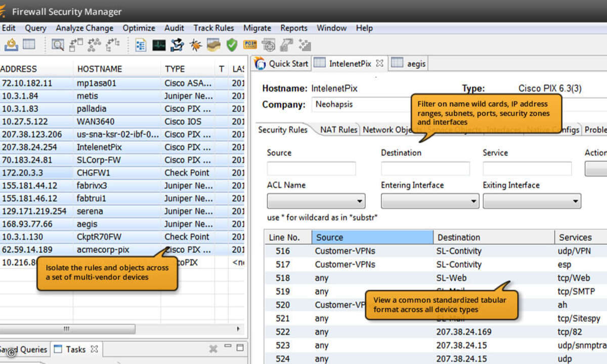Click the Source filter input field
This screenshot has height=364, width=607.
coord(312,169)
